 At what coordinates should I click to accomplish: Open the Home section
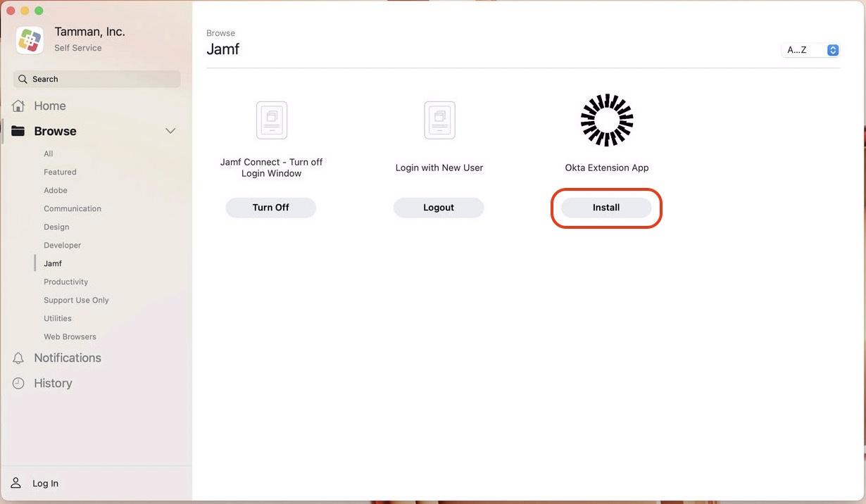pos(50,106)
